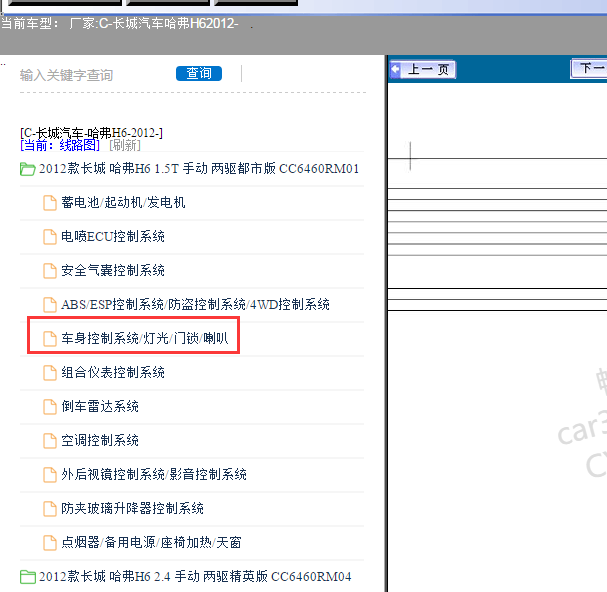Click the document icon beside 电喷ECU控制系统
The width and height of the screenshot is (607, 592).
tap(50, 237)
